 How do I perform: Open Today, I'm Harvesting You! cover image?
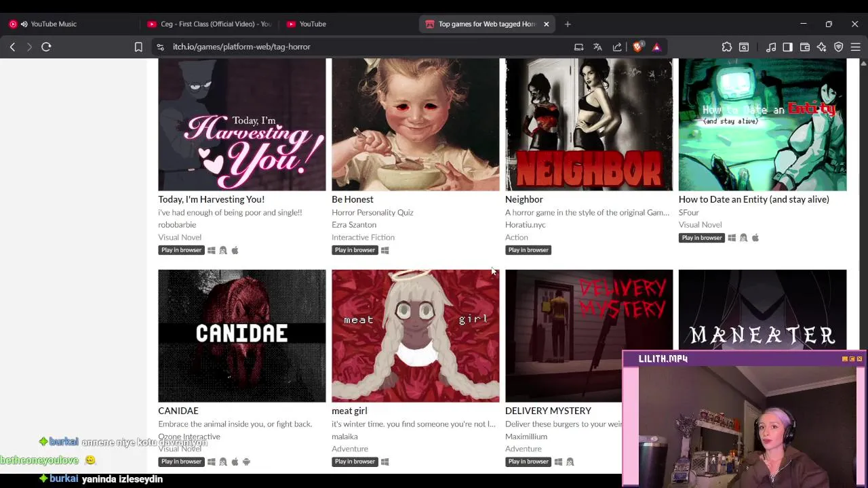[x=242, y=125]
